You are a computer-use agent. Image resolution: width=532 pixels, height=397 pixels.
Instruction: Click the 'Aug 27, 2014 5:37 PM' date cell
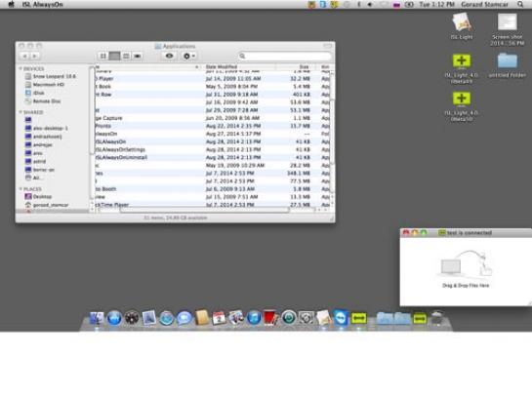pyautogui.click(x=233, y=134)
